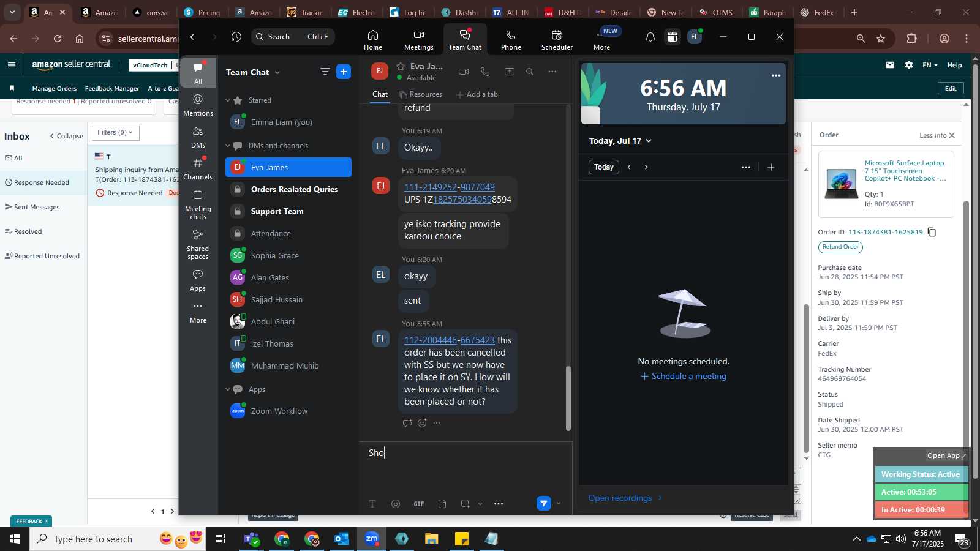Open the Windows Start menu
The width and height of the screenshot is (980, 551).
click(x=15, y=539)
